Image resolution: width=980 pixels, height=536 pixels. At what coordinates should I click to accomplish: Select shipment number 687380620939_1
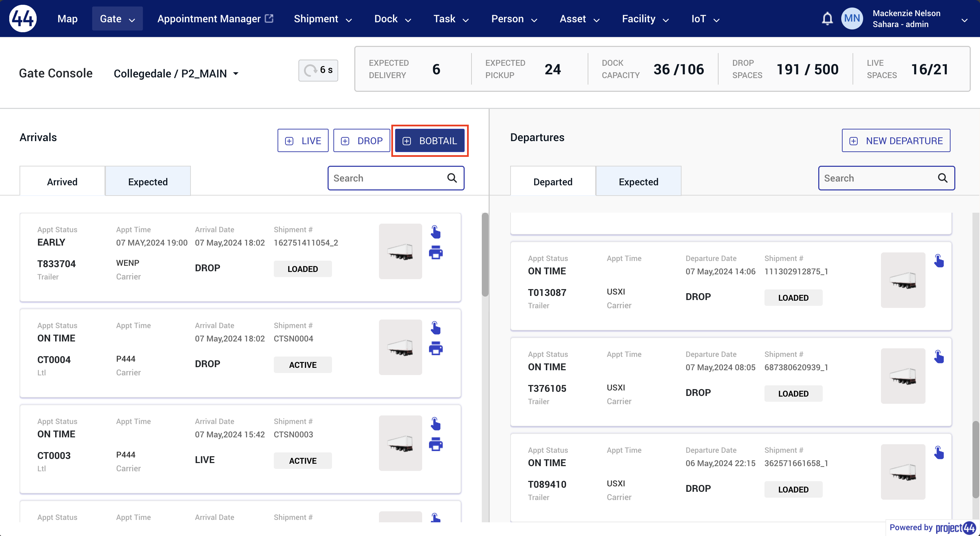(x=796, y=367)
